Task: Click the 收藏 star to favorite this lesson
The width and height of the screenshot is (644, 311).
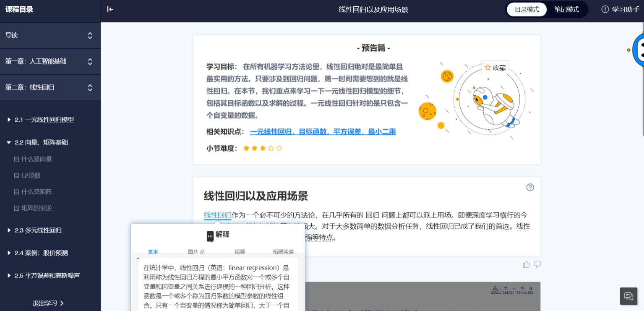Action: 495,67
